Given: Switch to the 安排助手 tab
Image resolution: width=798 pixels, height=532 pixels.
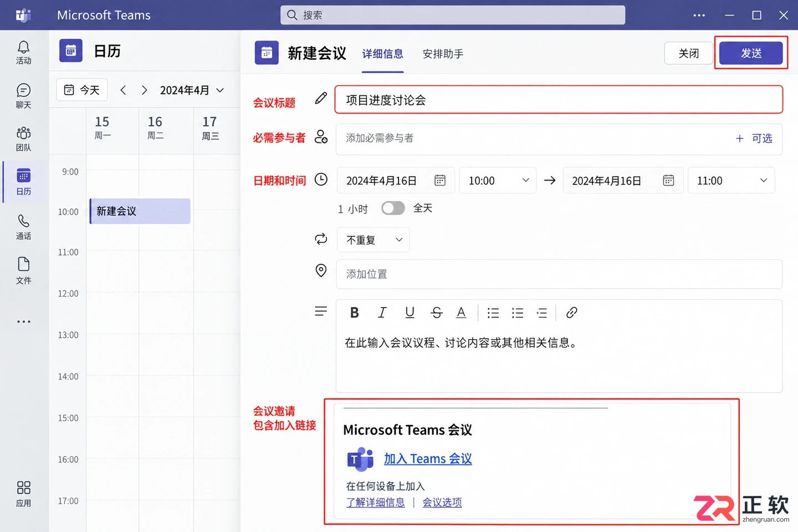Looking at the screenshot, I should (443, 54).
